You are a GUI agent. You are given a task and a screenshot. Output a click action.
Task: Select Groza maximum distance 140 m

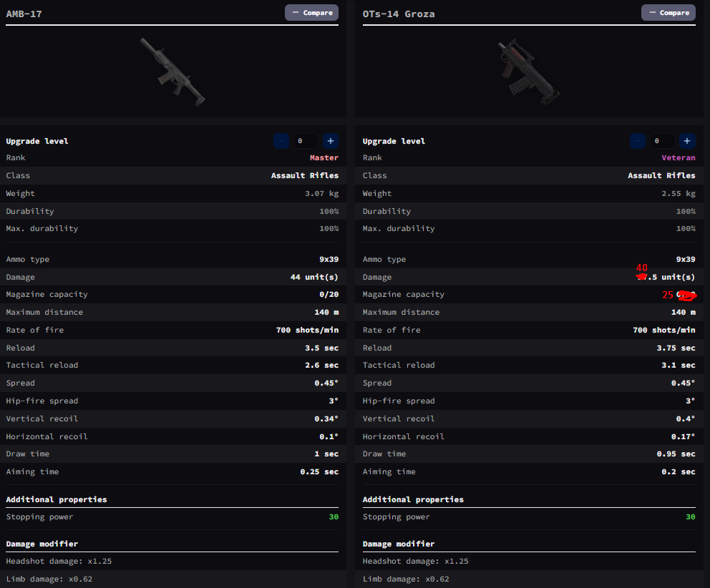(684, 312)
